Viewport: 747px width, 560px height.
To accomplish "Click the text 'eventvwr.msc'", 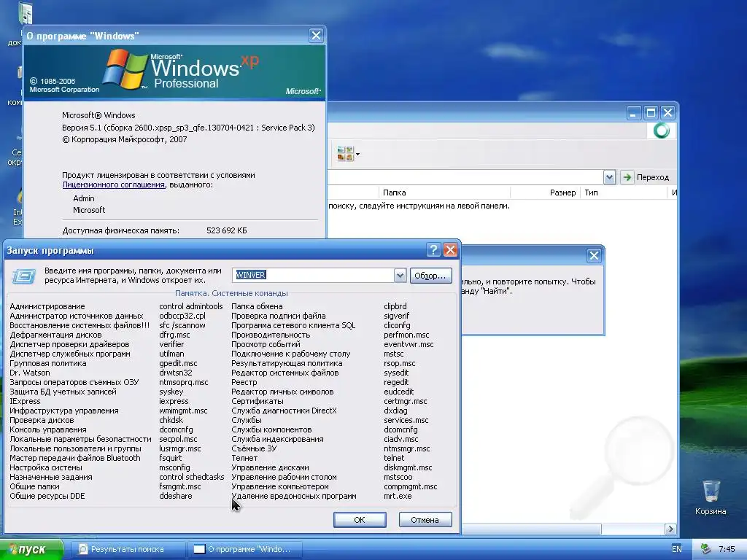I will click(409, 344).
